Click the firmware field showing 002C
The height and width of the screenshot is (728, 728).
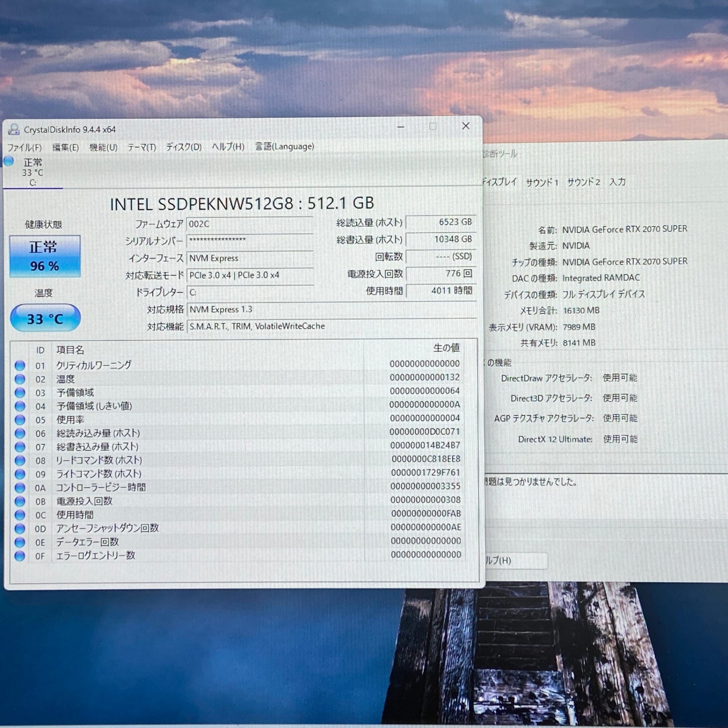(250, 224)
